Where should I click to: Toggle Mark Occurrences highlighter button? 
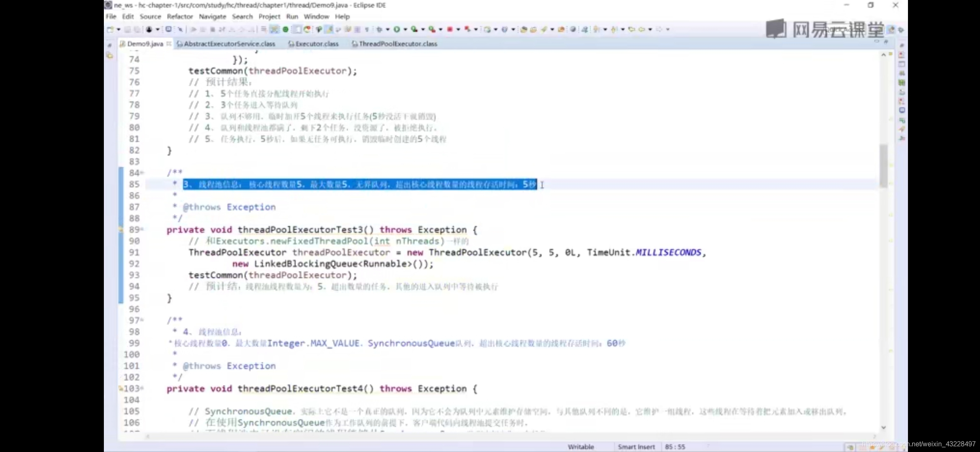point(329,29)
